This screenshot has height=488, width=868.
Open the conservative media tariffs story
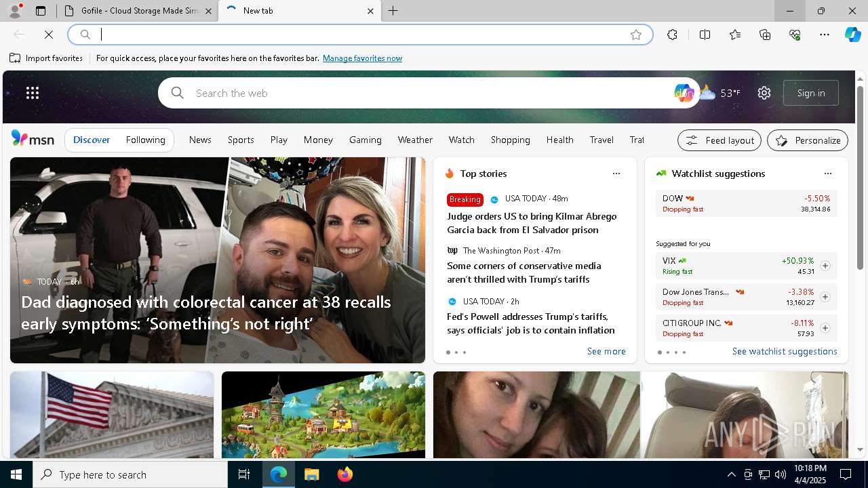click(x=524, y=272)
